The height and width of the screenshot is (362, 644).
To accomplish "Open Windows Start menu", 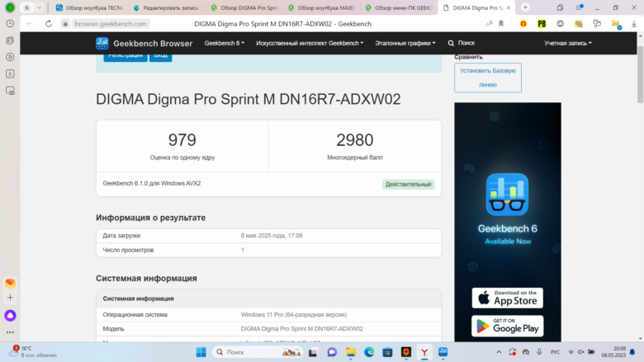I will [x=201, y=352].
